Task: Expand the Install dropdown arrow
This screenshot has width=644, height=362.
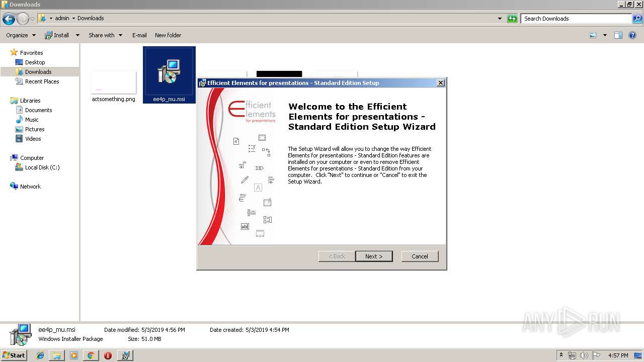Action: click(77, 35)
